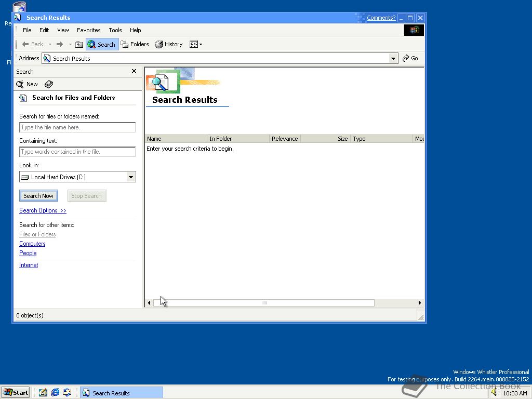Click the search help book icon
Viewport: 532px width, 399px height.
48,84
